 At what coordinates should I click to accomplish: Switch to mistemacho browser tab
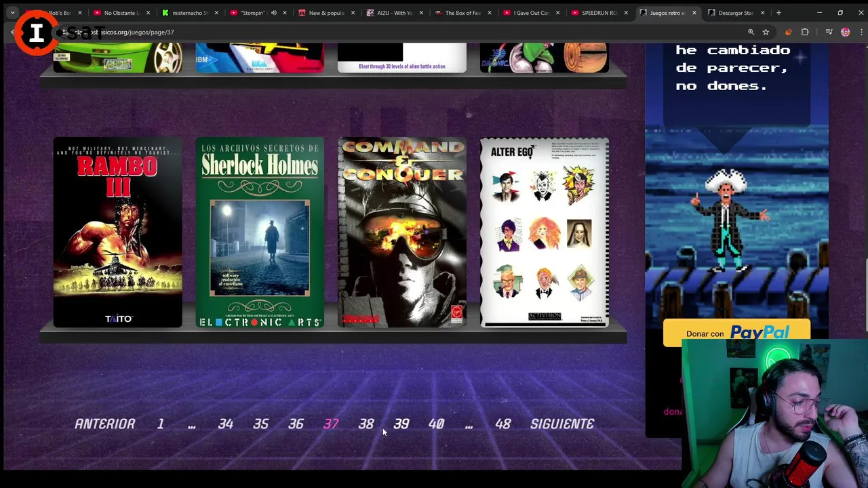[x=190, y=13]
